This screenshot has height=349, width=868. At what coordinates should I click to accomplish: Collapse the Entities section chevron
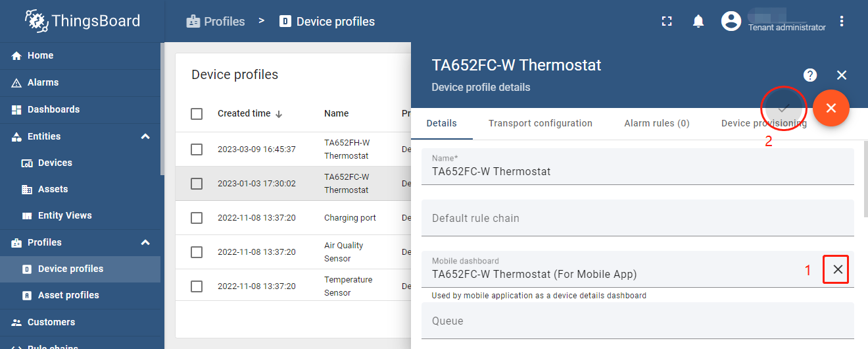tap(145, 136)
